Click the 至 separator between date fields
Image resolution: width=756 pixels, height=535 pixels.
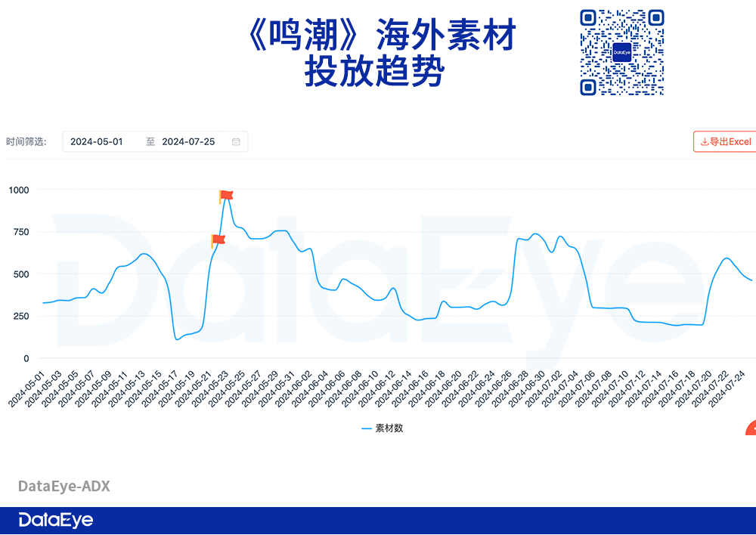pyautogui.click(x=150, y=141)
